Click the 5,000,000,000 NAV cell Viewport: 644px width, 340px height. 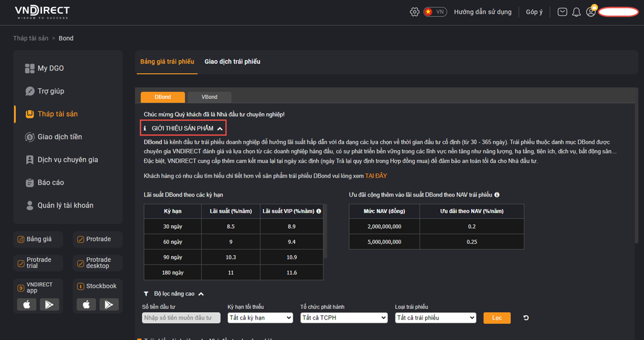click(x=384, y=242)
